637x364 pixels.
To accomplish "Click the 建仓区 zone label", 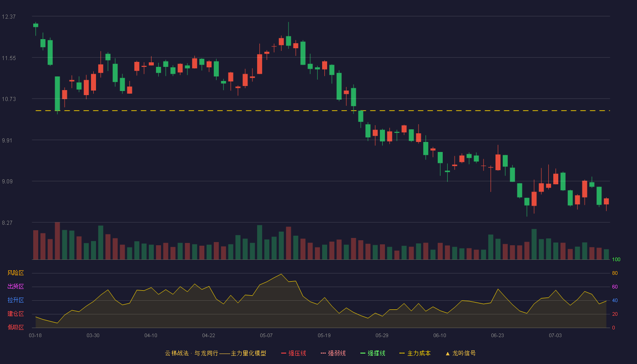I will (x=15, y=314).
